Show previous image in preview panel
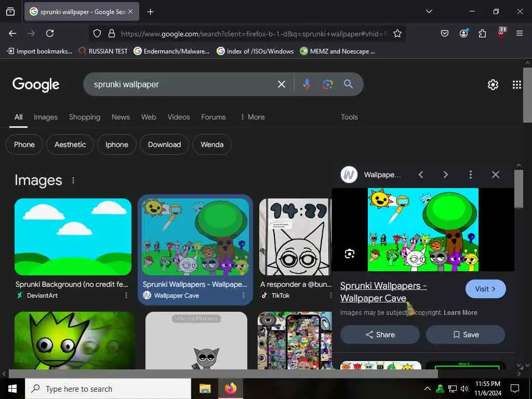Image resolution: width=532 pixels, height=399 pixels. (x=421, y=175)
